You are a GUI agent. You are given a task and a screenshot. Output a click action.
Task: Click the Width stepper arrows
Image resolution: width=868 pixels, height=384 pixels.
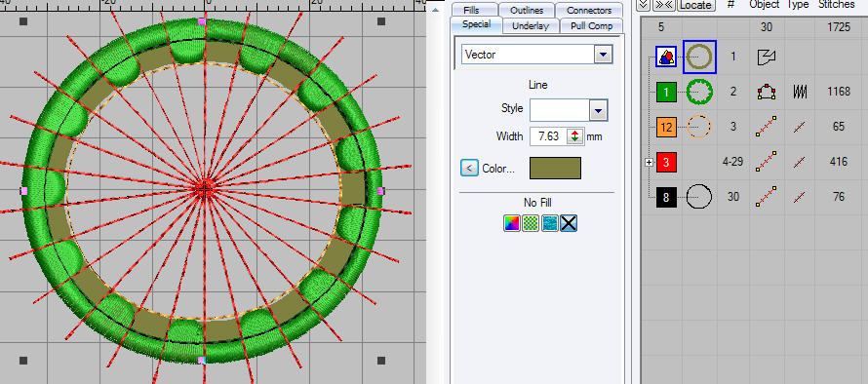(x=575, y=136)
